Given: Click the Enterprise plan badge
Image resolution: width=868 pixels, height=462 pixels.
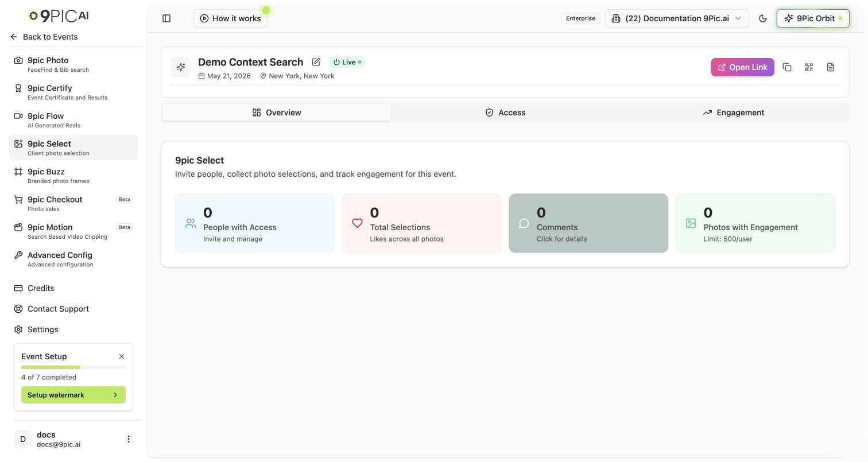Looking at the screenshot, I should [x=580, y=18].
